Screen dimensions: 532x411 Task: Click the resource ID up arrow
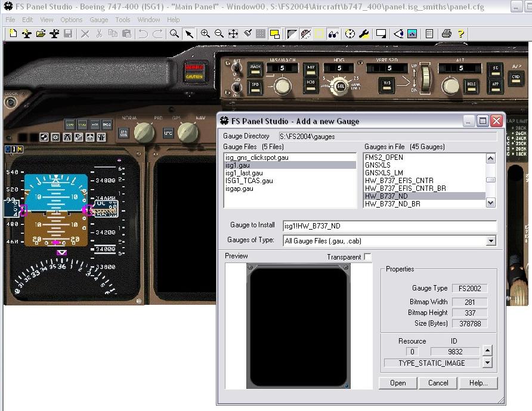click(487, 350)
